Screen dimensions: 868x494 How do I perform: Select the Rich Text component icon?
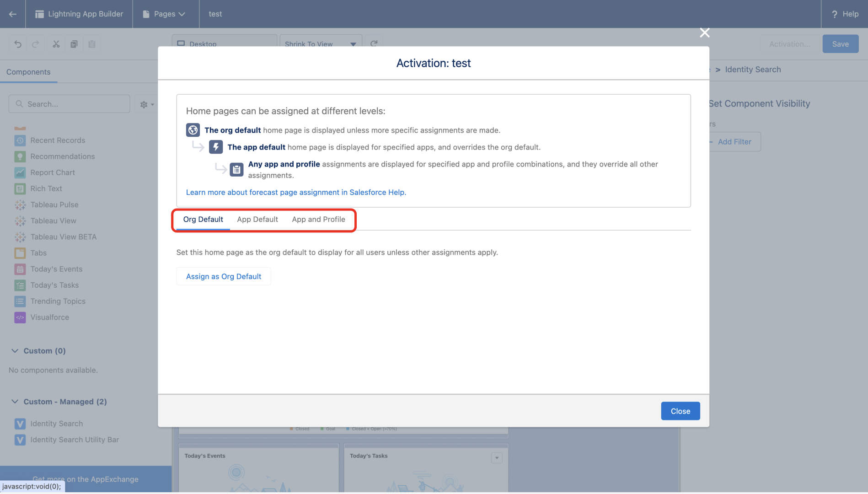click(20, 188)
